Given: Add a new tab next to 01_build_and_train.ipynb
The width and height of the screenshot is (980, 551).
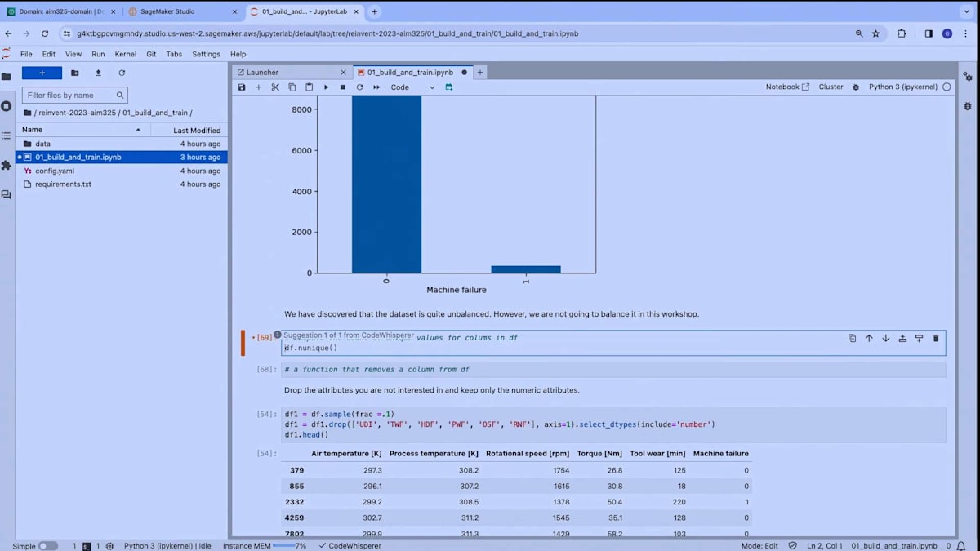Looking at the screenshot, I should click(x=480, y=73).
